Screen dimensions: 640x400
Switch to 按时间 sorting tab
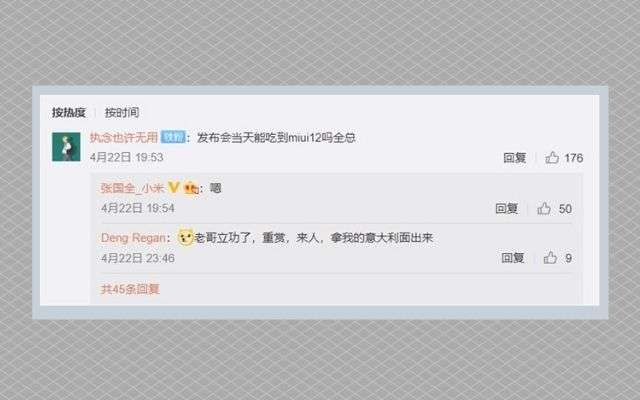click(122, 112)
